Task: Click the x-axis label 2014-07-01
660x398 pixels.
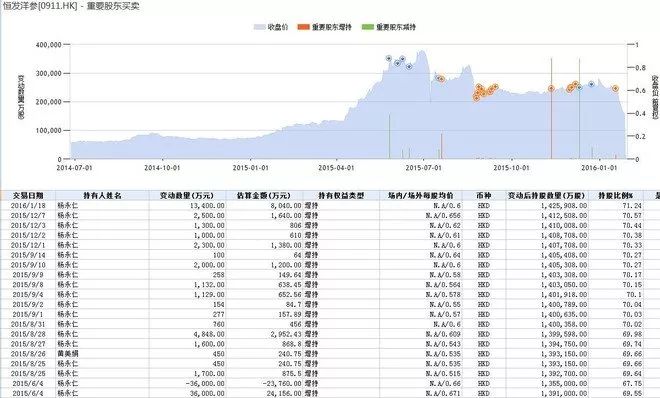Action: coord(74,167)
